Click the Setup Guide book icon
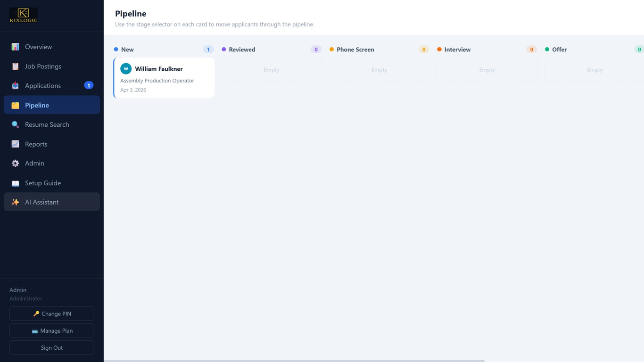 [x=15, y=183]
